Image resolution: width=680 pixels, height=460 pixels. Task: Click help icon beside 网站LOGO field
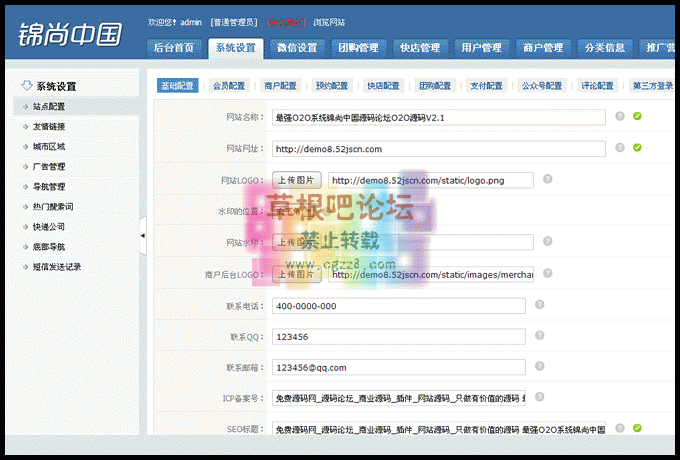point(548,179)
